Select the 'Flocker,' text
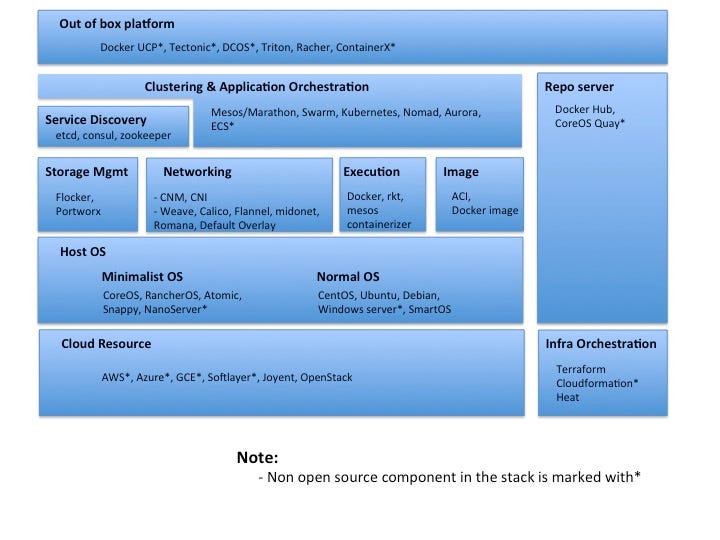Image resolution: width=720 pixels, height=540 pixels. pyautogui.click(x=74, y=197)
